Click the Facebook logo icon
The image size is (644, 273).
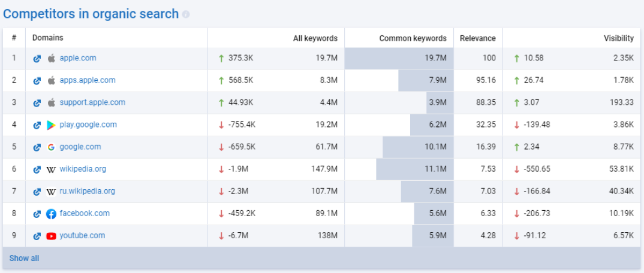[51, 214]
